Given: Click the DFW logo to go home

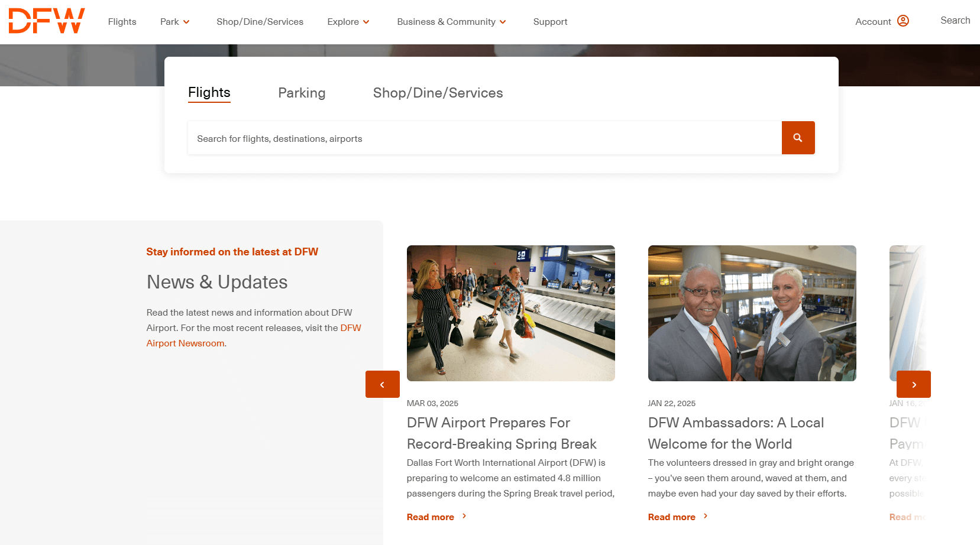Looking at the screenshot, I should [x=46, y=21].
